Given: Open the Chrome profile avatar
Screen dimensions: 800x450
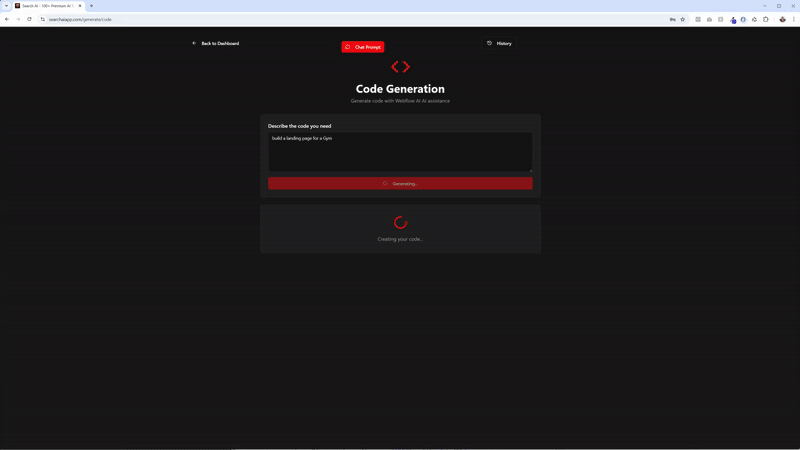Looking at the screenshot, I should click(x=782, y=19).
